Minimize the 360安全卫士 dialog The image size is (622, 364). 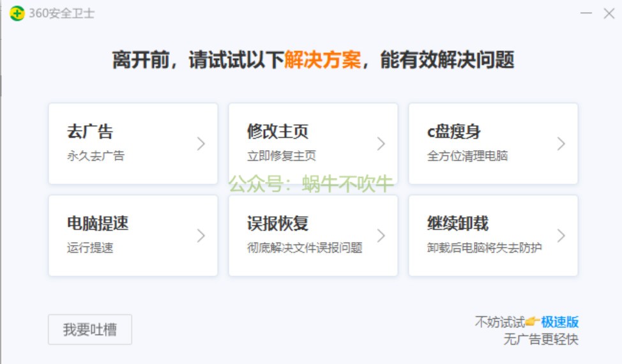(586, 13)
